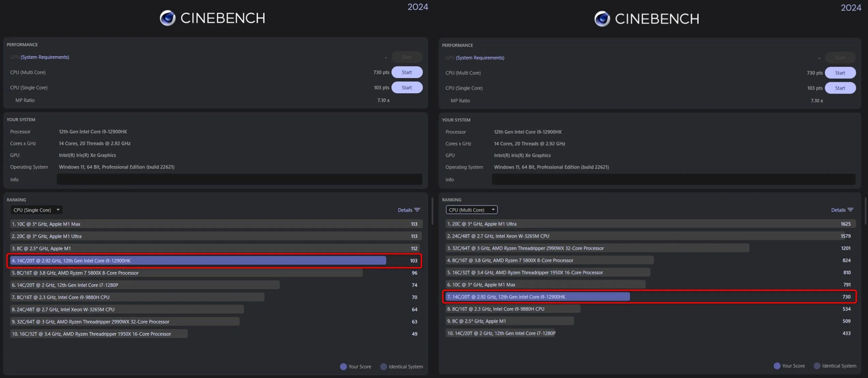Click Your Score legend dot in left window

[x=343, y=366]
